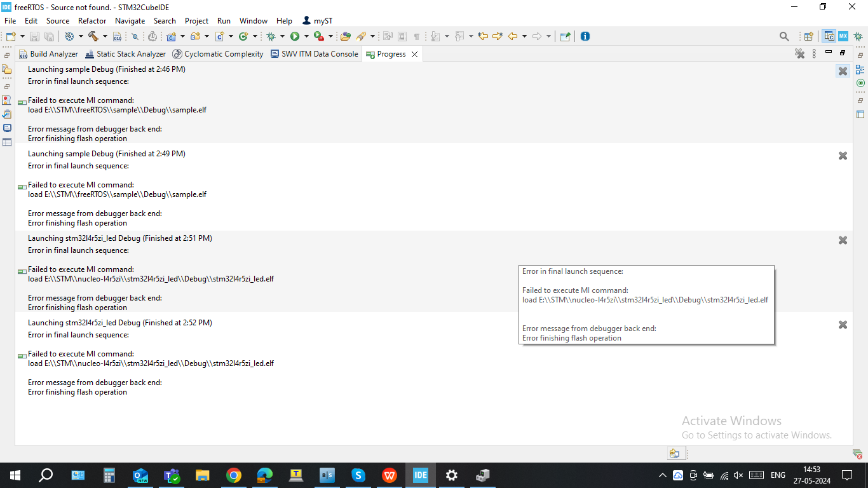The height and width of the screenshot is (488, 868).
Task: Toggle the Debug perspective button top-right
Action: [859, 36]
